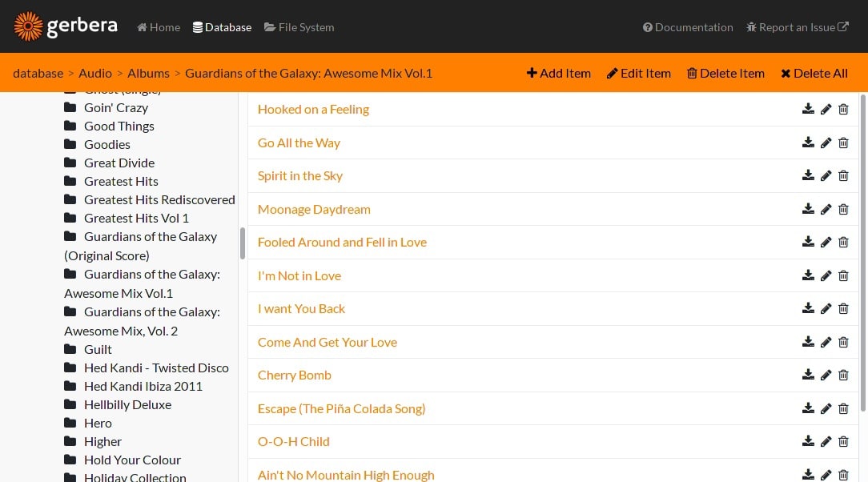Download Moonage Daydream track
Screen dimensions: 868x482
tap(808, 209)
